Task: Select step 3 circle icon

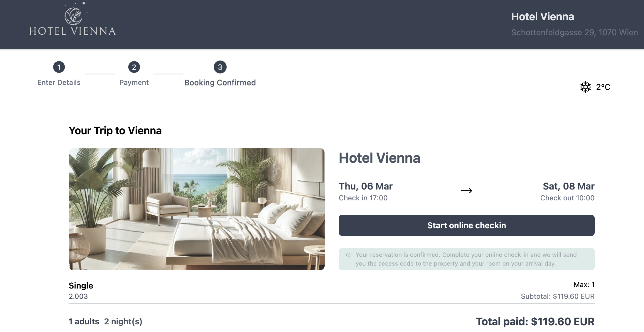Action: click(x=220, y=67)
